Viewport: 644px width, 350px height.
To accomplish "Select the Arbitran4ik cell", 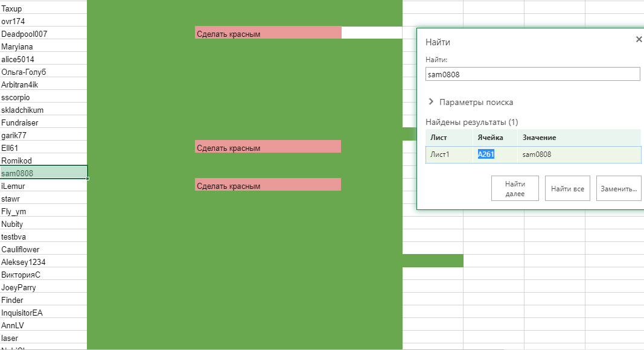I will pos(43,84).
